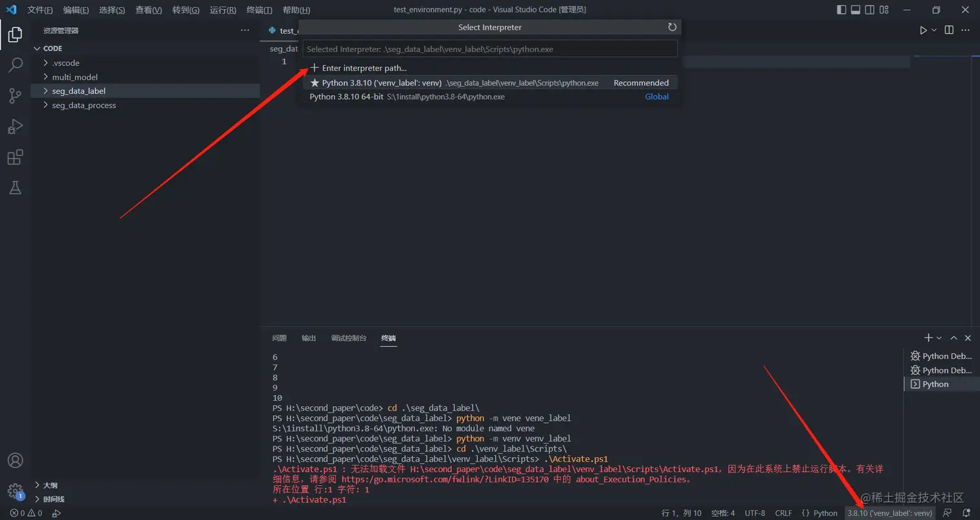Click the debug start icon in status bar

point(56,513)
